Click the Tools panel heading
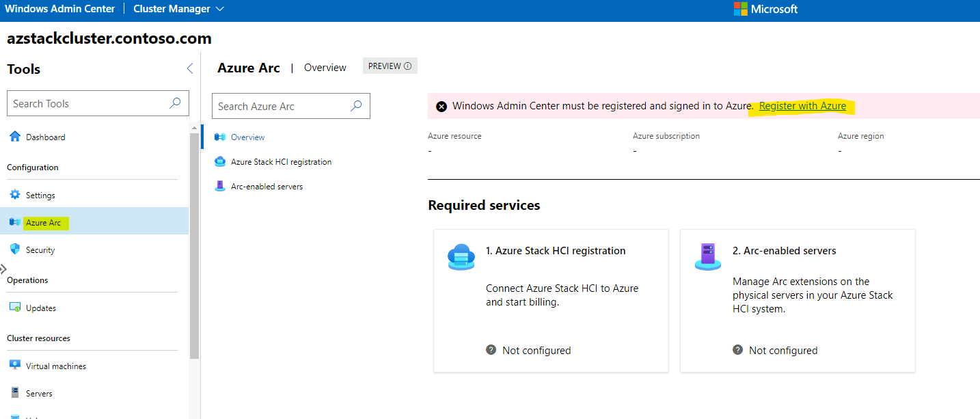This screenshot has width=980, height=419. (24, 69)
